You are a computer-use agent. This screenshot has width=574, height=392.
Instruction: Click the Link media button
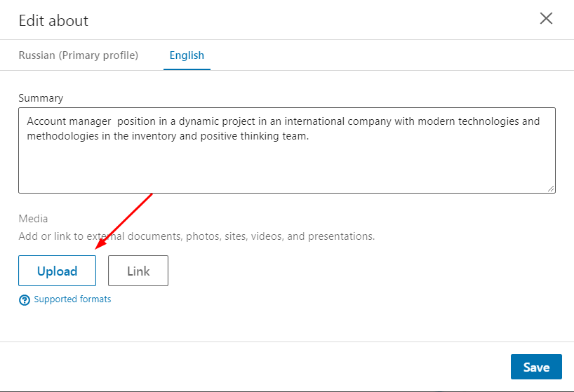coord(138,271)
